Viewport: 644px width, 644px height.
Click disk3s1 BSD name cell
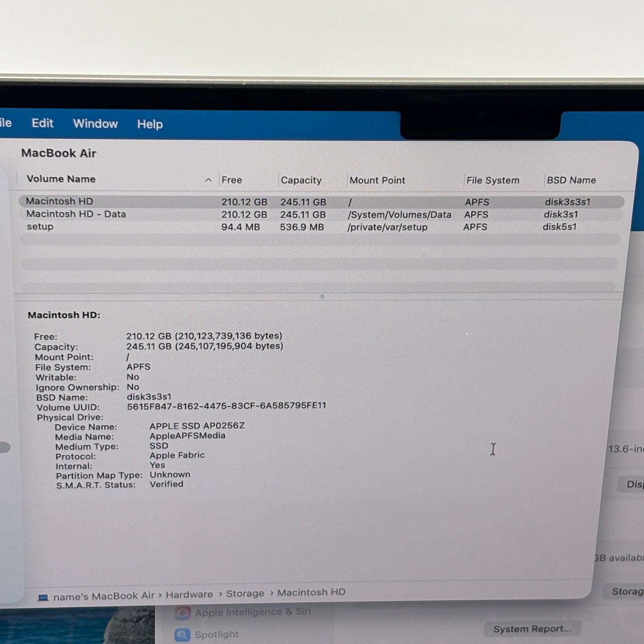point(561,214)
